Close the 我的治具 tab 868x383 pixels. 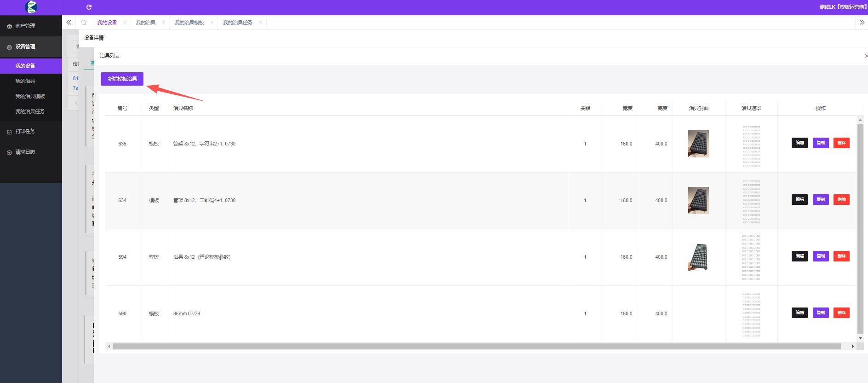[x=164, y=22]
